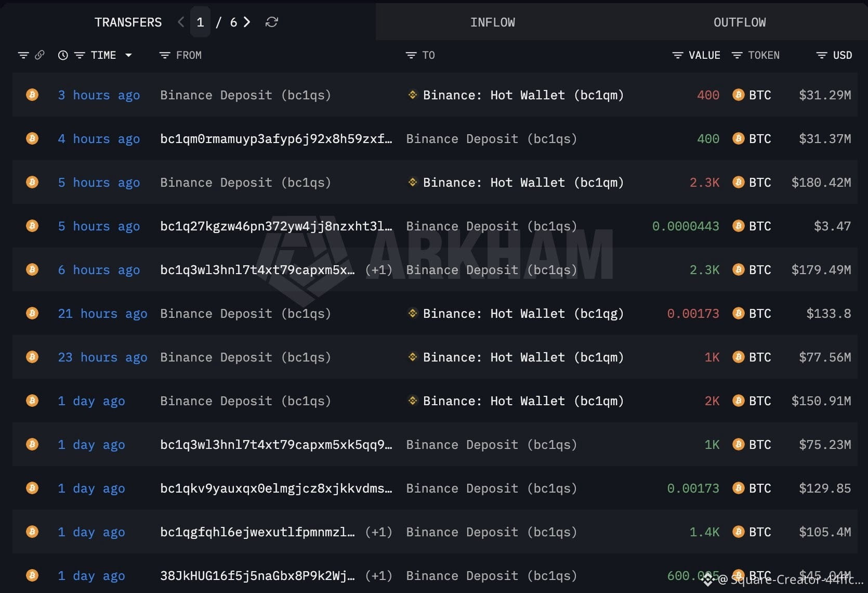The width and height of the screenshot is (868, 593).
Task: Open Binance Deposit (bc1qs) sender in 3 hours row
Action: [x=245, y=95]
